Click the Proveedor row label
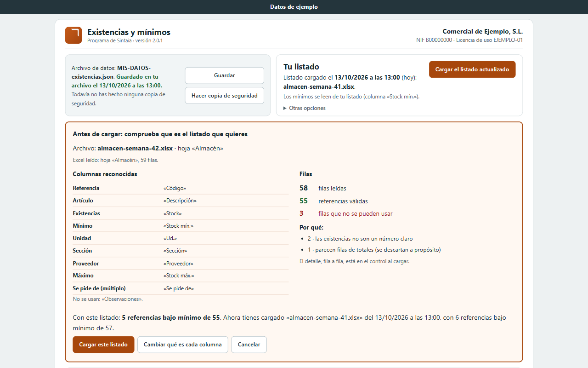The height and width of the screenshot is (368, 588). pos(86,264)
